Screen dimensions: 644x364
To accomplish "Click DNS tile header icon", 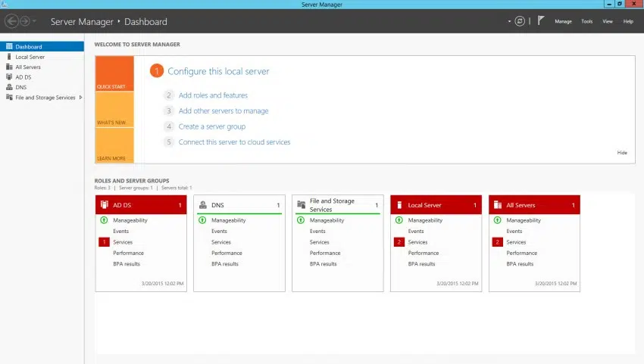I will pyautogui.click(x=202, y=205).
